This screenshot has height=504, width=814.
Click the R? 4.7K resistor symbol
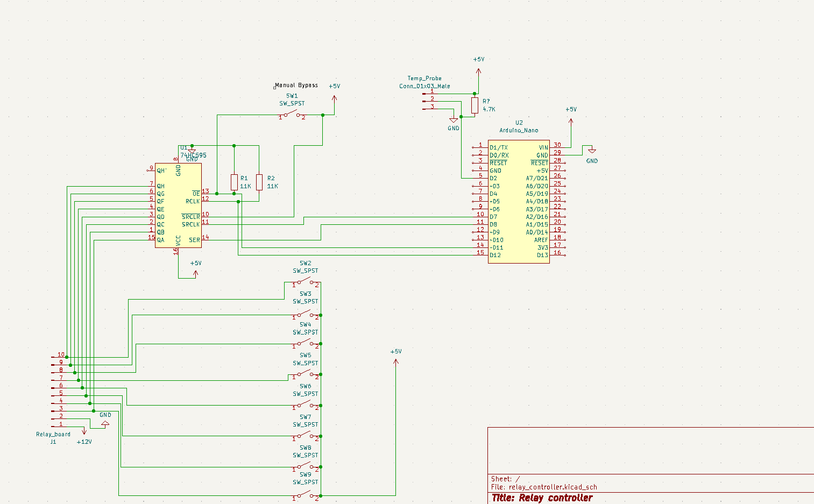point(475,105)
